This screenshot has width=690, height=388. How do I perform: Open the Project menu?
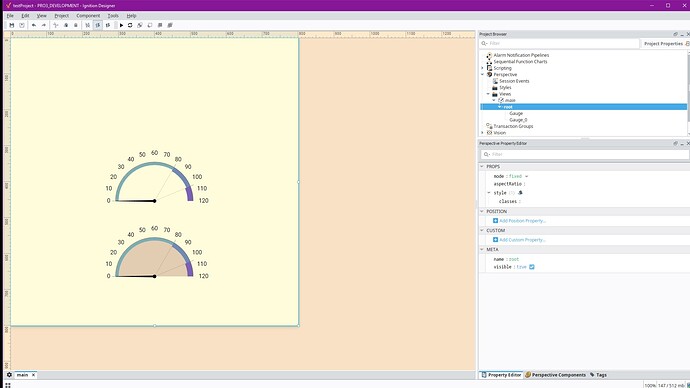tap(62, 15)
